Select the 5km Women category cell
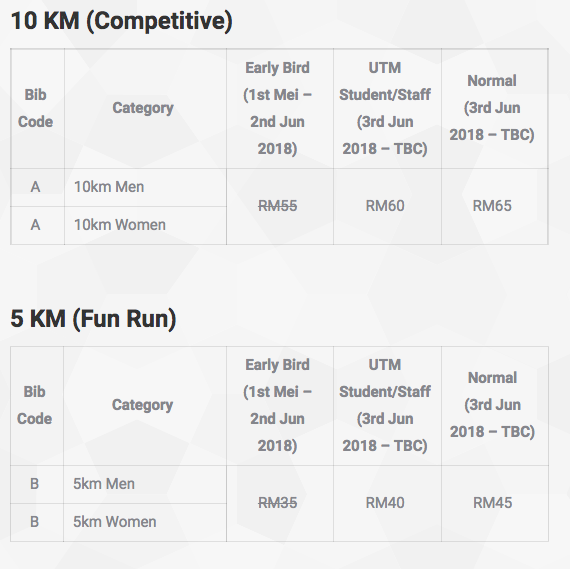The image size is (570, 569). point(145,522)
